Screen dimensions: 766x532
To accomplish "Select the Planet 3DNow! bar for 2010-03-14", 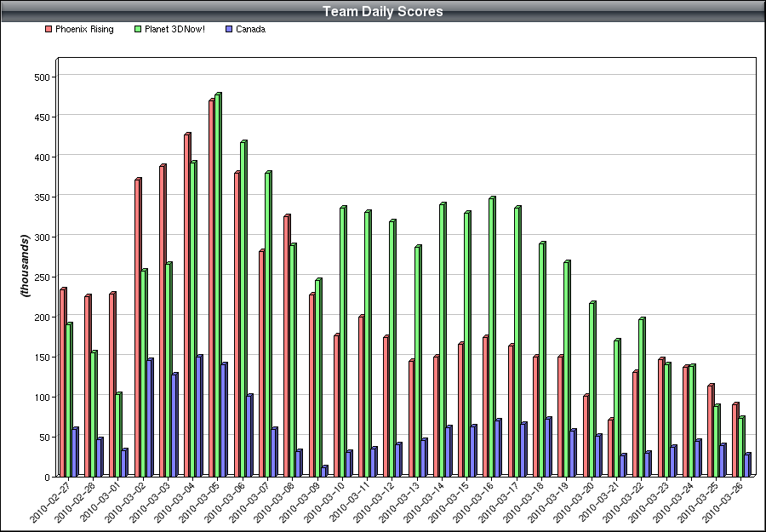I will pos(443,340).
